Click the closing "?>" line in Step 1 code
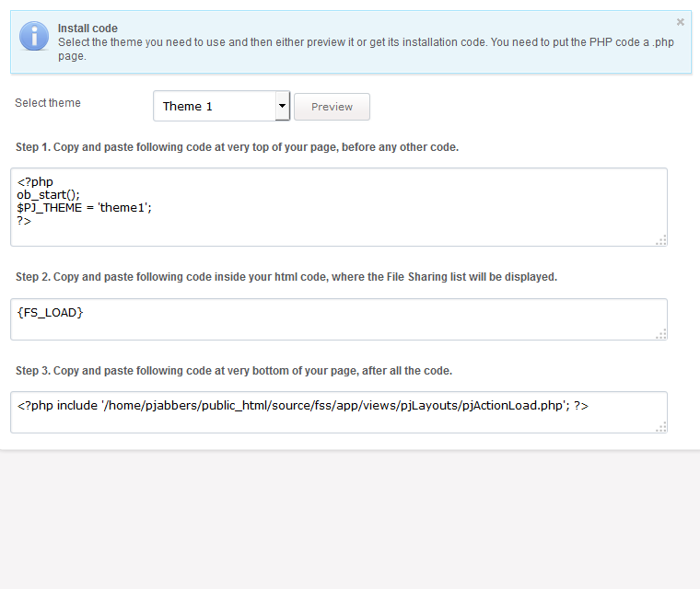The height and width of the screenshot is (589, 700). tap(24, 221)
